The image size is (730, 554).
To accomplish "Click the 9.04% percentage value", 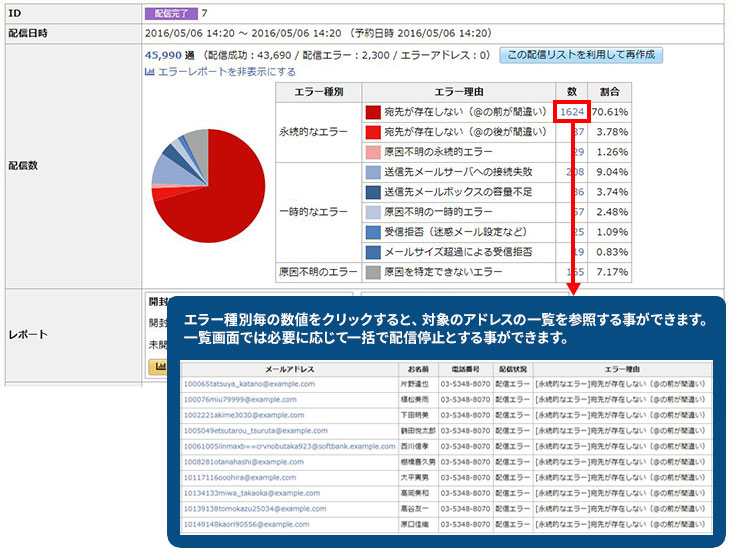I will click(x=612, y=172).
